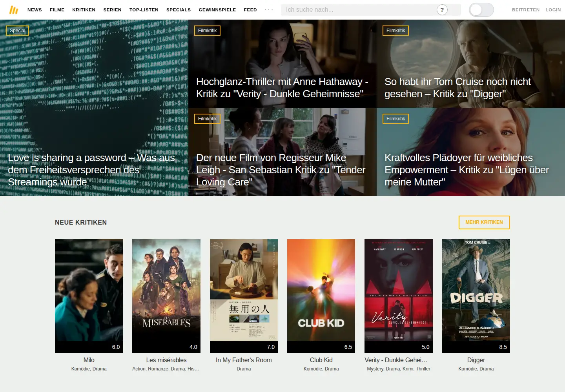Screen dimensions: 565x392
Task: Click the question mark help icon
Action: pyautogui.click(x=442, y=10)
